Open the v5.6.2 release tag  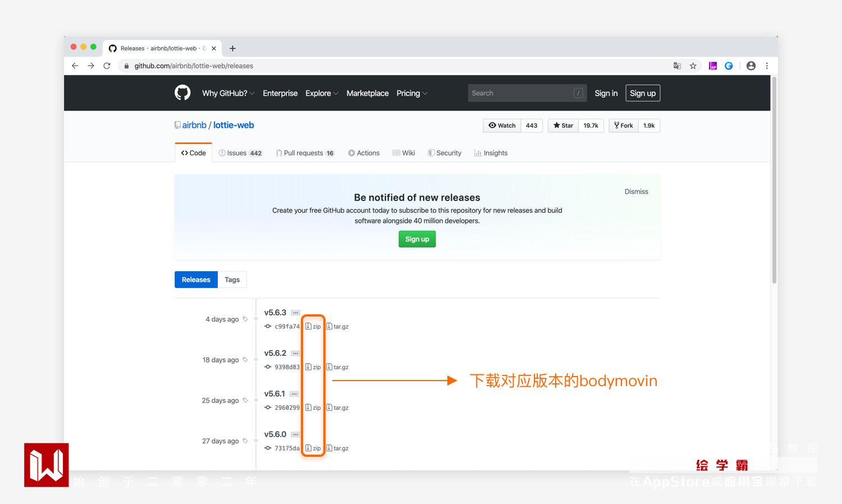[275, 353]
